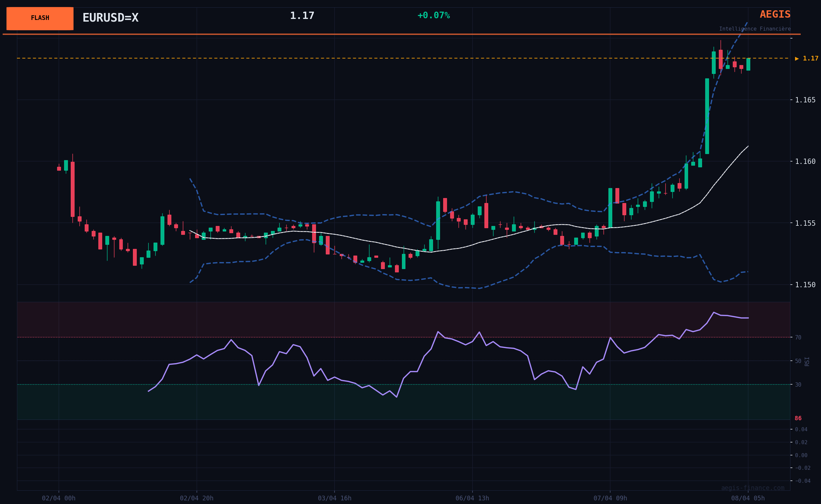
Task: Click the +0.07% change indicator
Action: (433, 16)
